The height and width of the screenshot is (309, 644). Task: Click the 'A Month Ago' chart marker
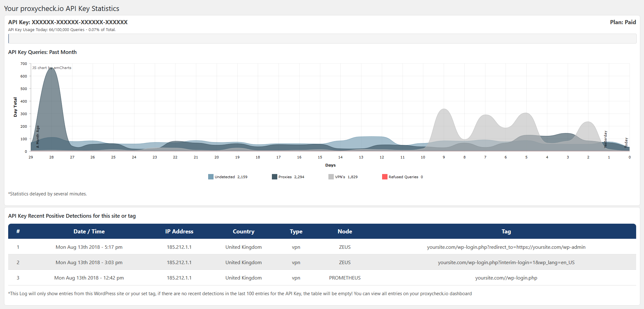point(38,136)
